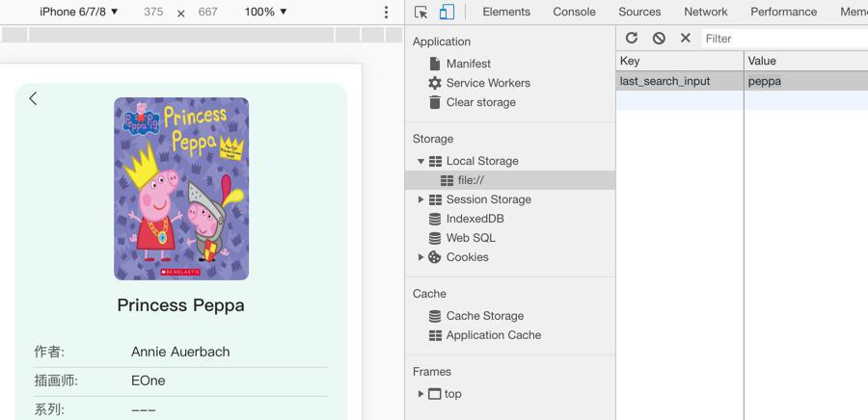Switch to the Console tab
The height and width of the screenshot is (420, 868).
(574, 12)
